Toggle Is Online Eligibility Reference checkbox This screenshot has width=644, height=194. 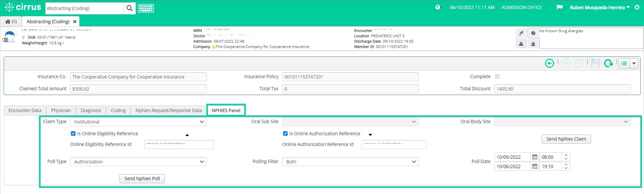(x=73, y=134)
